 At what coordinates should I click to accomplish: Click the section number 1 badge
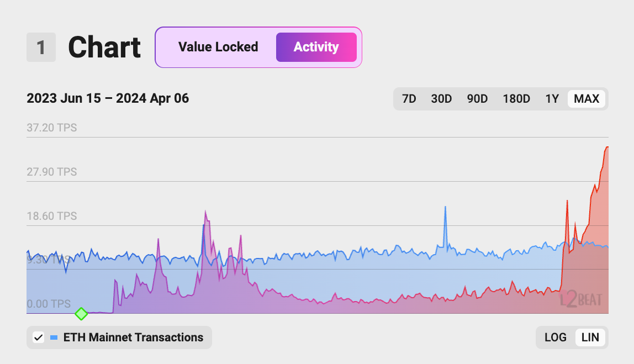pyautogui.click(x=41, y=48)
